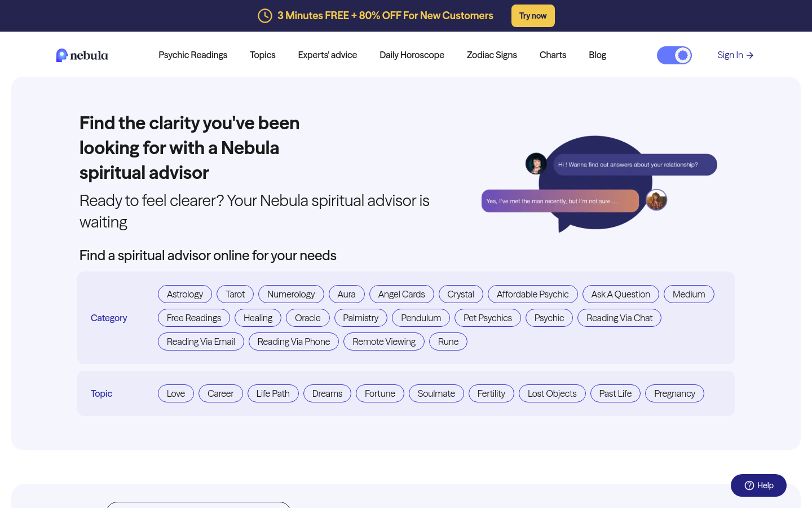Select the Numerology category chip

[291, 294]
